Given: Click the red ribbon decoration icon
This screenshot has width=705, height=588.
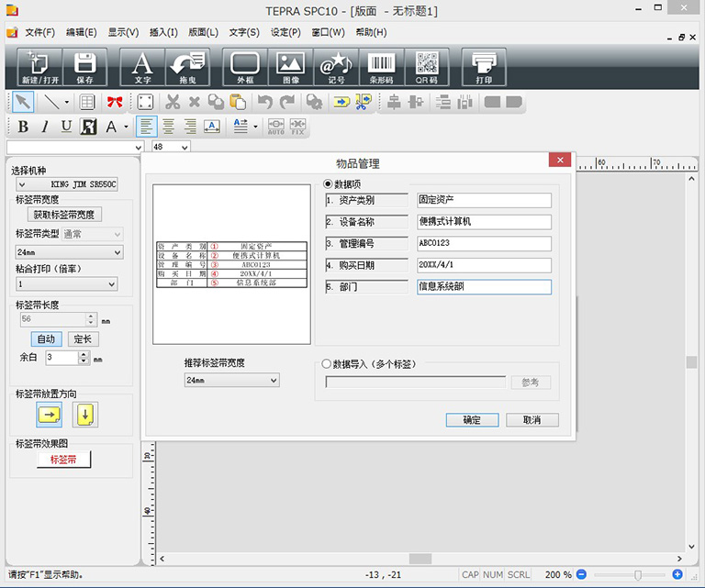Looking at the screenshot, I should pyautogui.click(x=115, y=102).
